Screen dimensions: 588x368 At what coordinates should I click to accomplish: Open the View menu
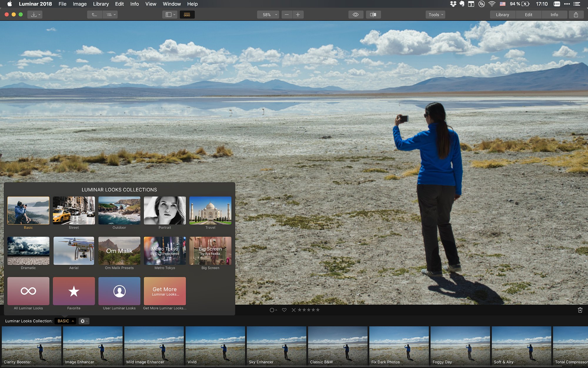tap(151, 4)
